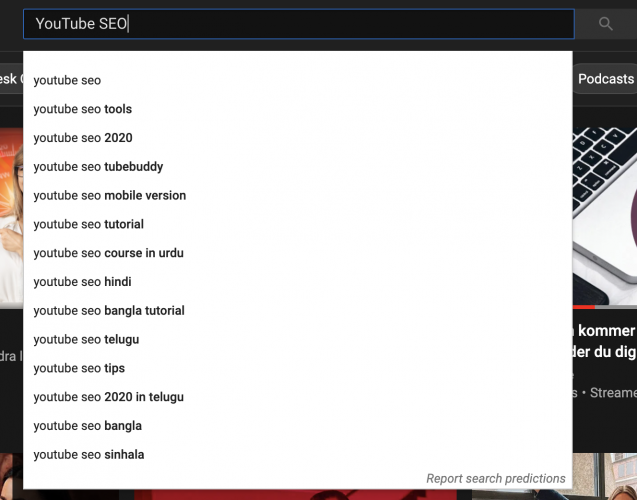This screenshot has height=500, width=637.
Task: Pick the "youtube seo telugu" suggestion
Action: pyautogui.click(x=298, y=340)
